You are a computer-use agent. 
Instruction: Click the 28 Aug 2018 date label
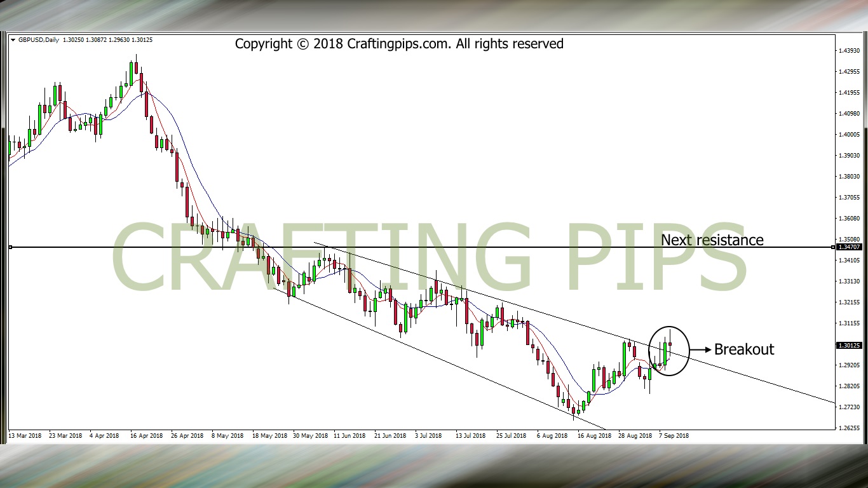point(635,436)
